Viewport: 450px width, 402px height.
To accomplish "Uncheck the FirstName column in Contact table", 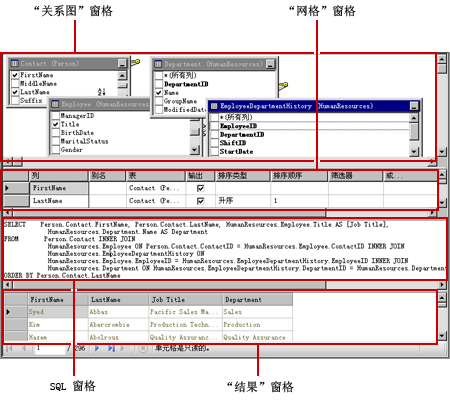I will point(15,75).
